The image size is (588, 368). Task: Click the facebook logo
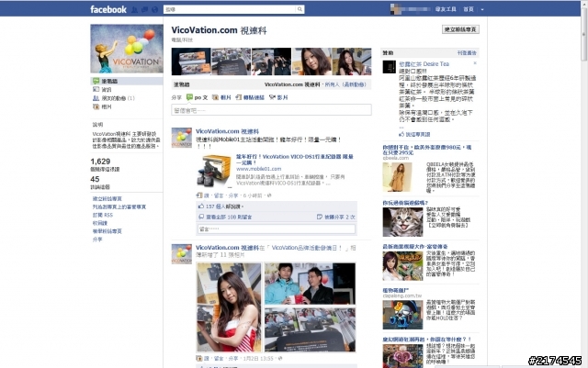pos(108,9)
